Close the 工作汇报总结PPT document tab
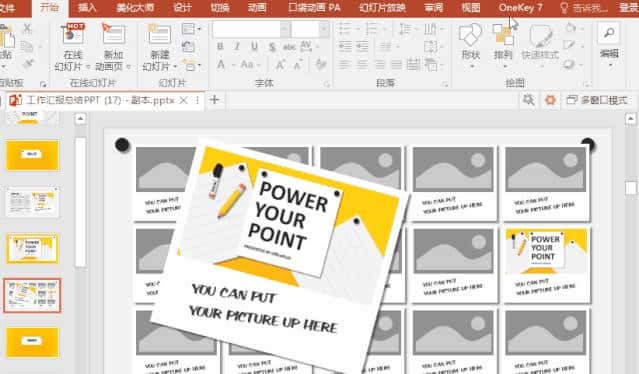This screenshot has width=639, height=374. pyautogui.click(x=184, y=100)
